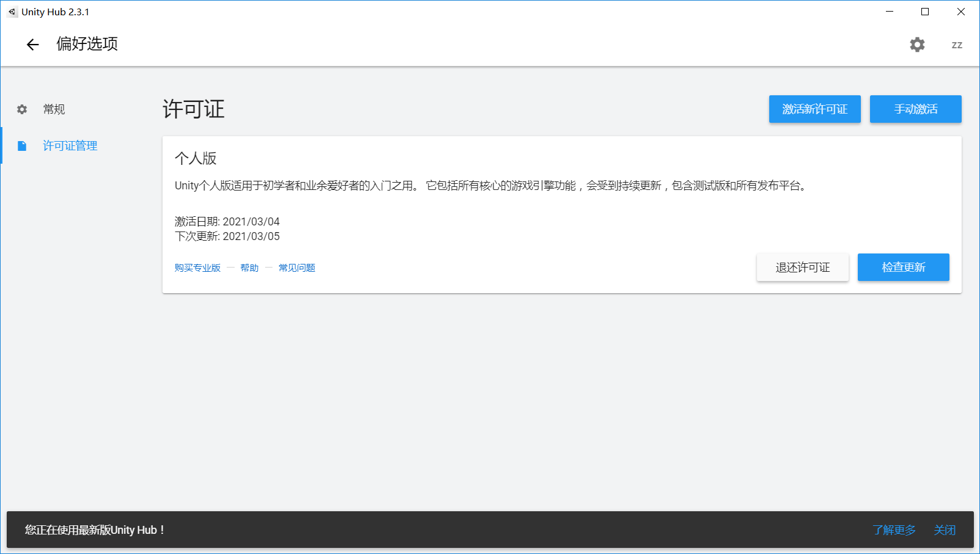Open settings via top-right gear icon

point(916,45)
